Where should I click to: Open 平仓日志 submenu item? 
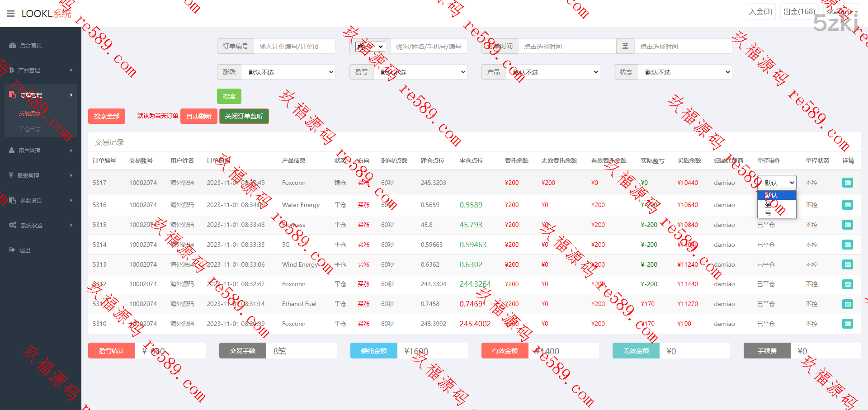pyautogui.click(x=30, y=129)
